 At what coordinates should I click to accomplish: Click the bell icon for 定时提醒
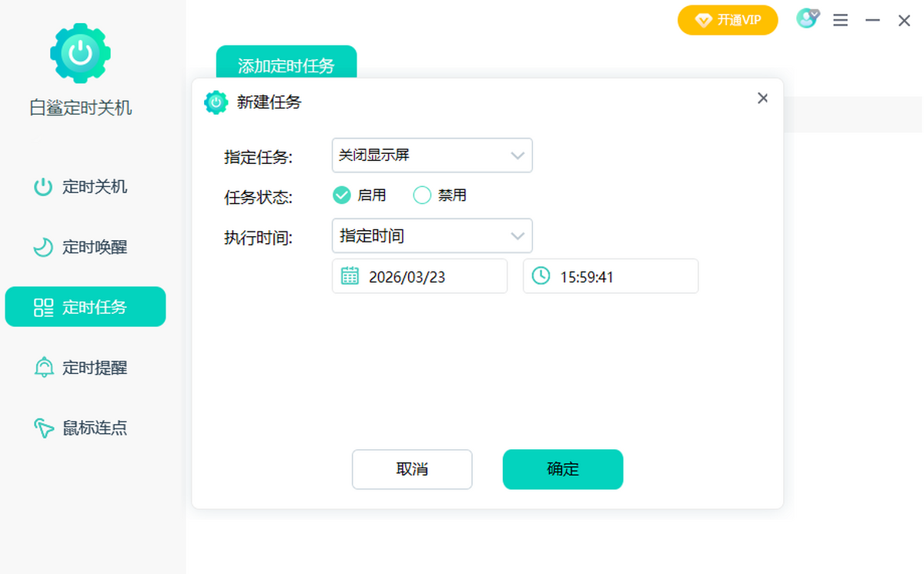click(43, 368)
